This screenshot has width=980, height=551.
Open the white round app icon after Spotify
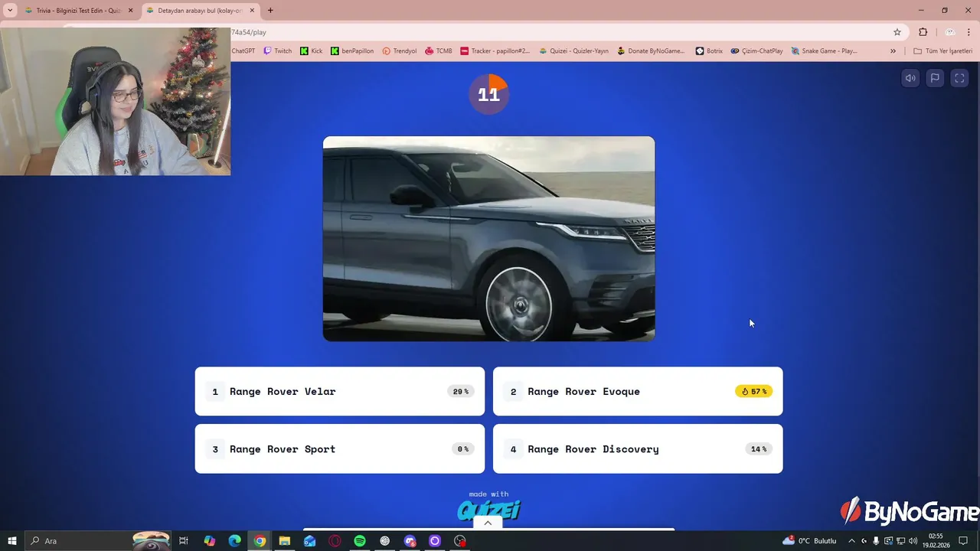click(x=385, y=541)
